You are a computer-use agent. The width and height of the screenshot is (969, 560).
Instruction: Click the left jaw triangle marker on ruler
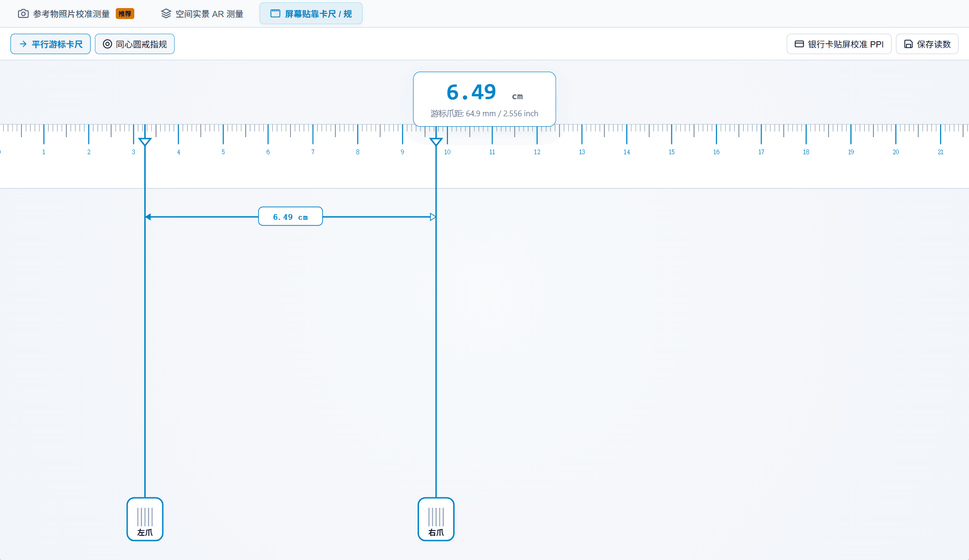coord(145,141)
